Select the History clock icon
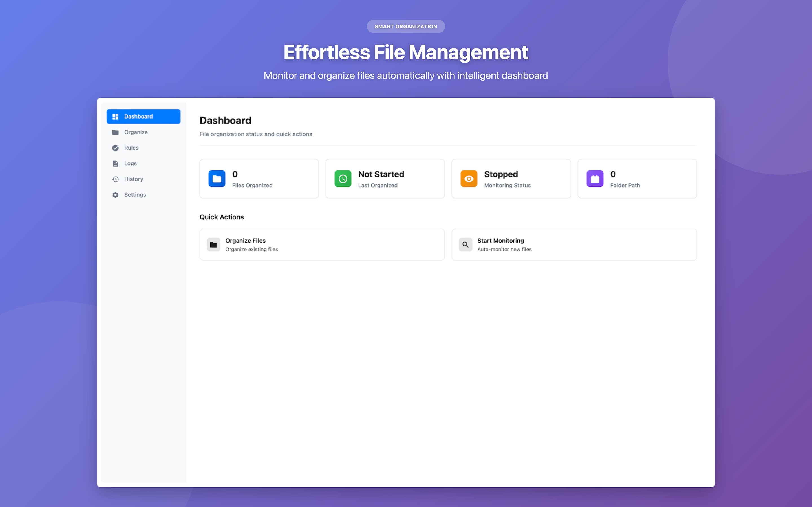 (115, 179)
